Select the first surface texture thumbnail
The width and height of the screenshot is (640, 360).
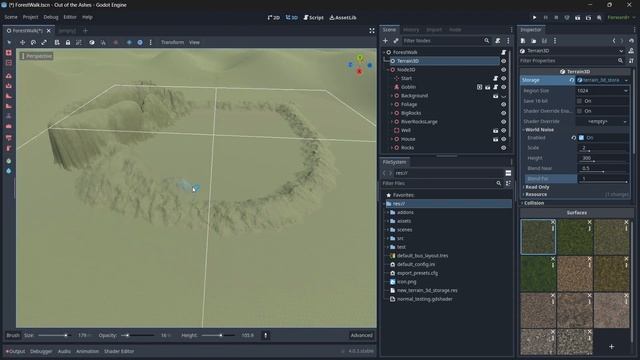click(x=538, y=237)
